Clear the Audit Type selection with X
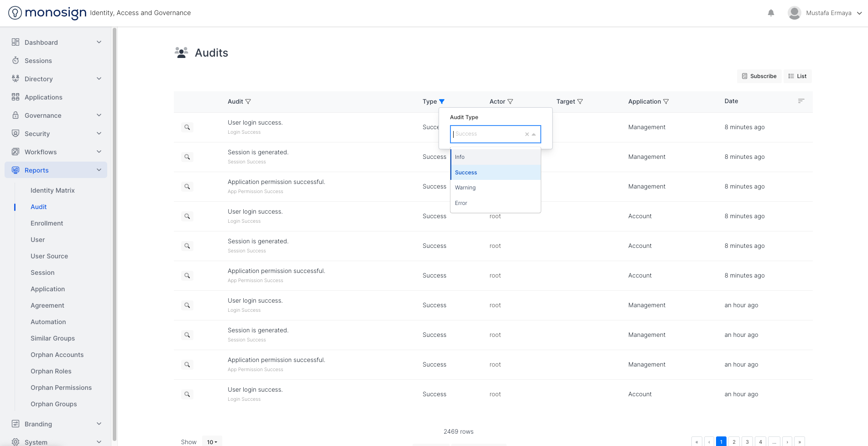 click(527, 134)
